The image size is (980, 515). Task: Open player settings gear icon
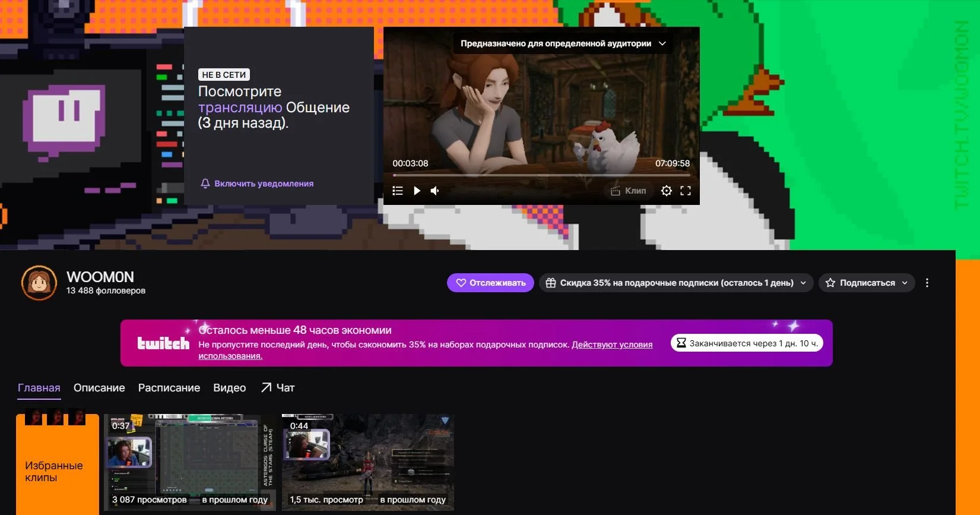pos(667,191)
